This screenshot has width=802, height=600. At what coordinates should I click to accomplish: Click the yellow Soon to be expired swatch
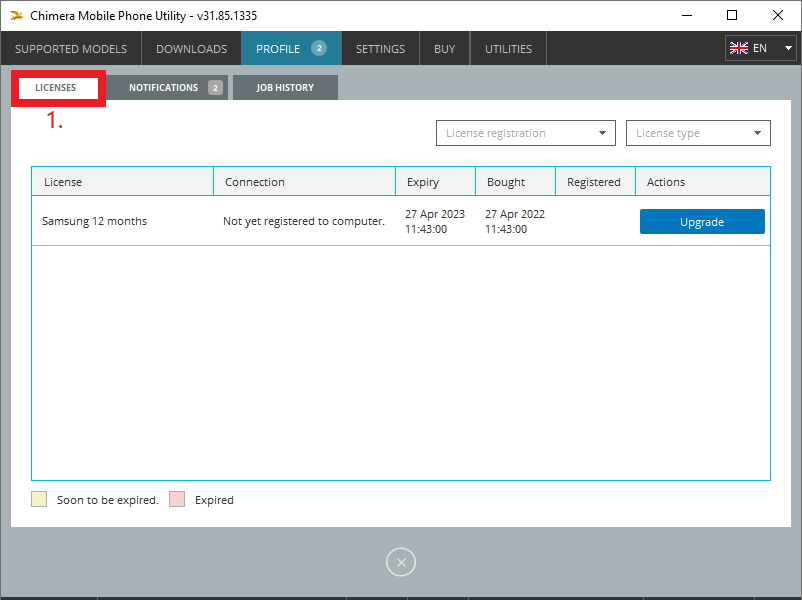point(39,499)
